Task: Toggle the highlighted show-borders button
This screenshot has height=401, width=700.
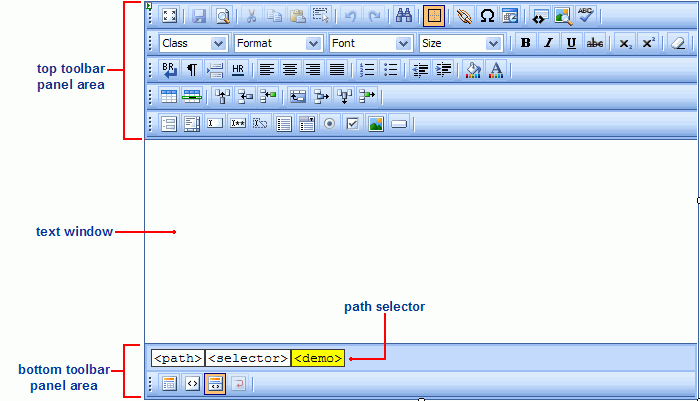Action: [433, 16]
